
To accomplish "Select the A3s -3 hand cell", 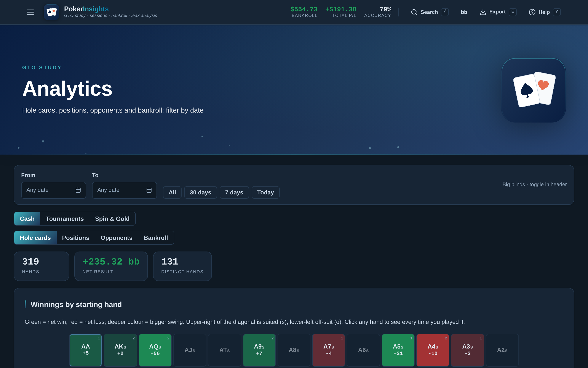I will click(468, 350).
